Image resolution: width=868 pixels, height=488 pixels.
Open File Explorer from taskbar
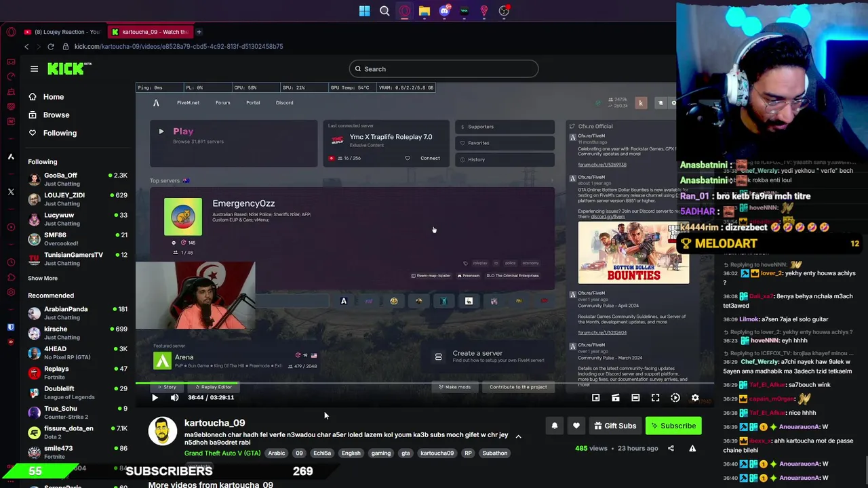point(424,11)
